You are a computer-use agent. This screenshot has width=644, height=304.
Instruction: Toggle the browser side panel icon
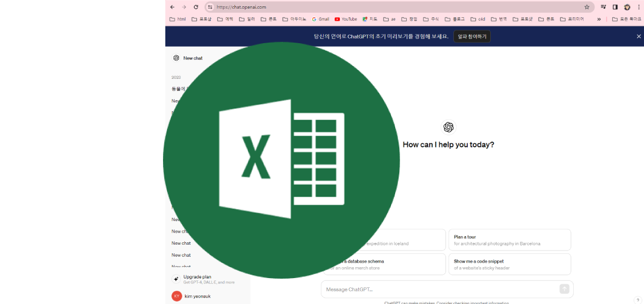tap(615, 7)
